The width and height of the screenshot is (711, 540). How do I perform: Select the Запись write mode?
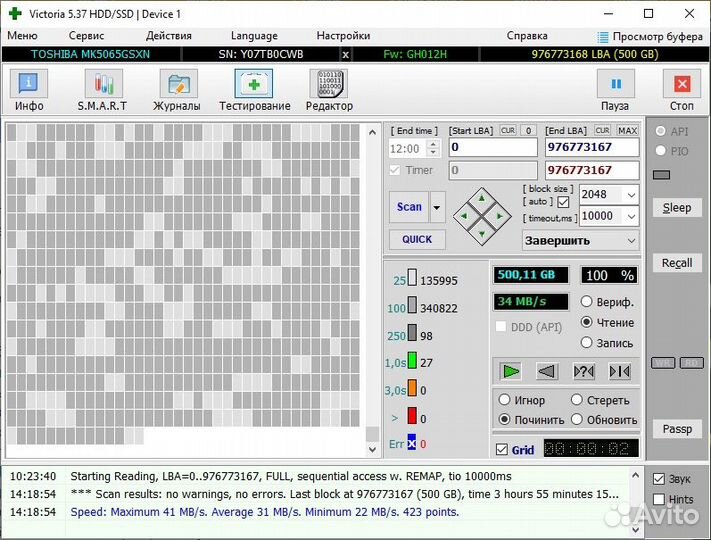click(x=586, y=342)
